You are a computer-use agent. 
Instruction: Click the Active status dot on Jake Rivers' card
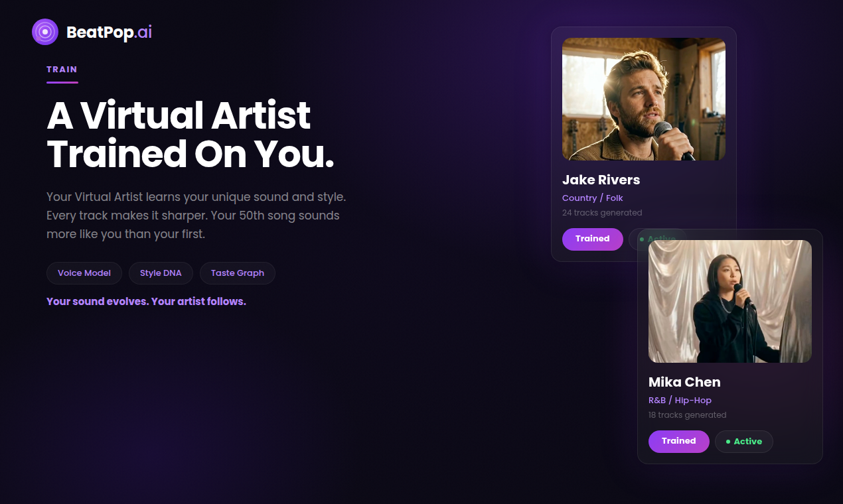click(x=641, y=239)
